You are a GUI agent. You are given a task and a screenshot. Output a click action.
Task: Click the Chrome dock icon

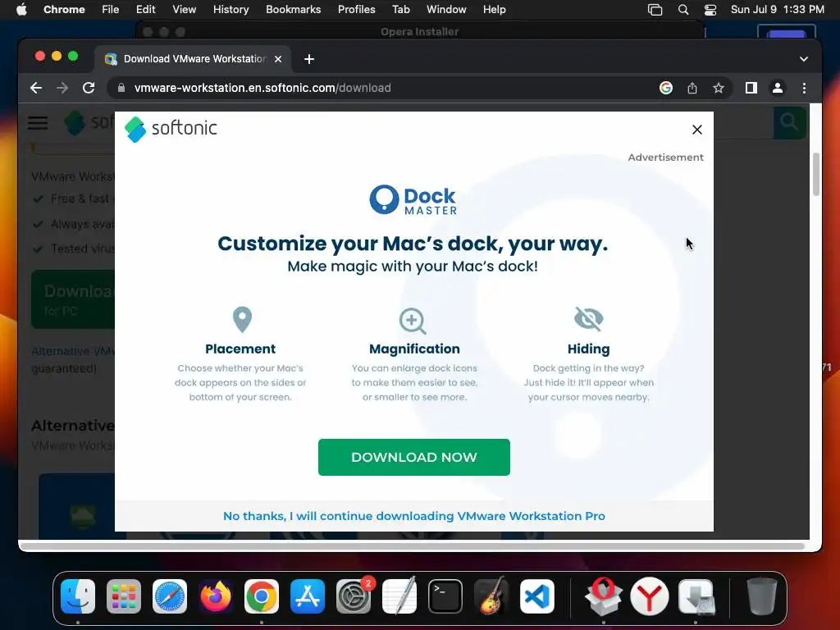262,596
